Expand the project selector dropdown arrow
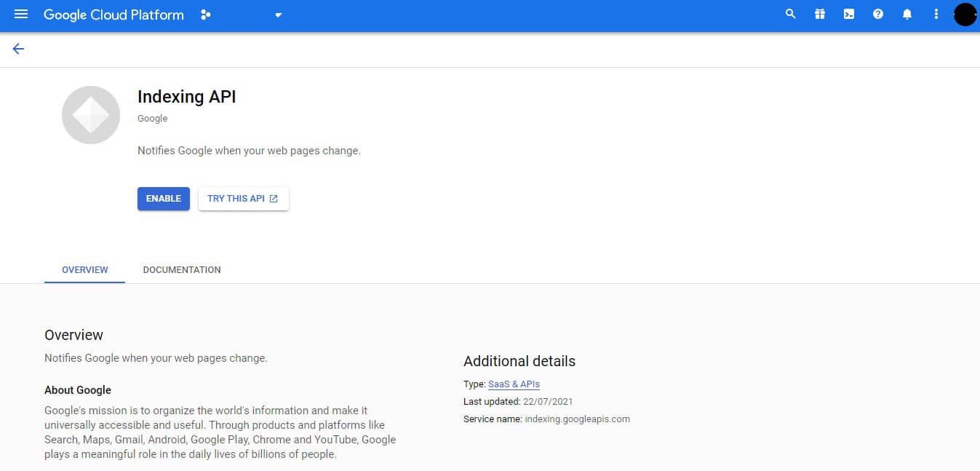This screenshot has width=980, height=471. 278,15
